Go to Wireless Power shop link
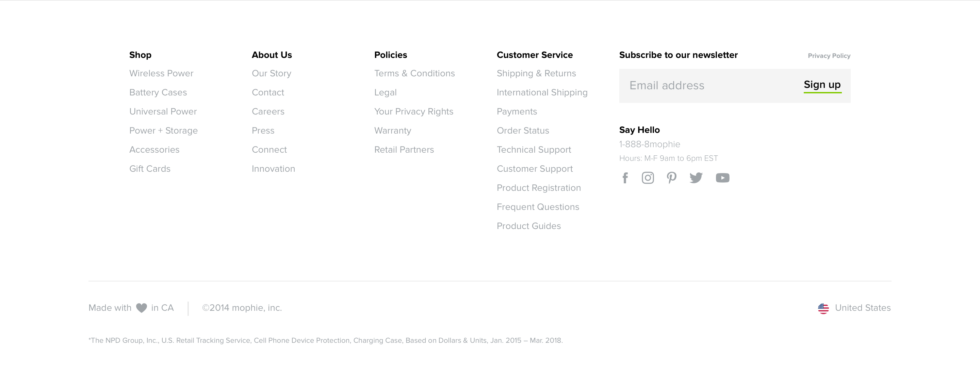Image resolution: width=980 pixels, height=368 pixels. point(161,73)
